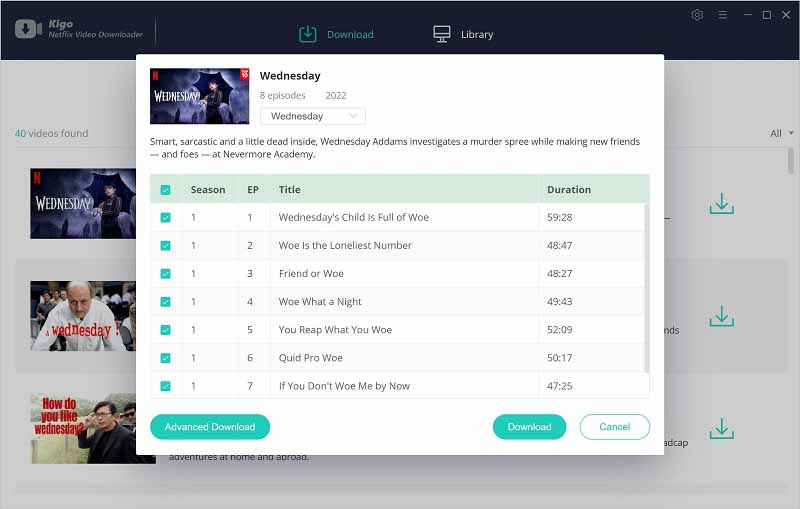Click the Advanced Download button
Screen dimensions: 800x509
(210, 427)
